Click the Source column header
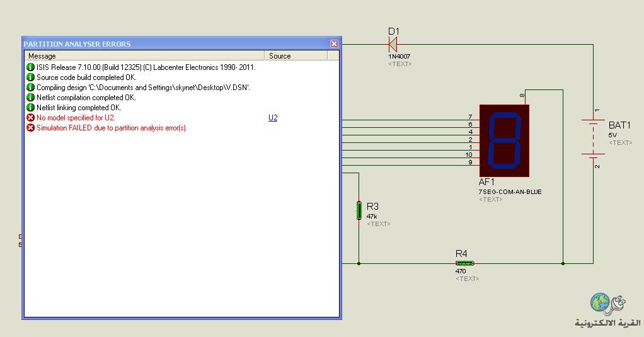 (x=296, y=56)
